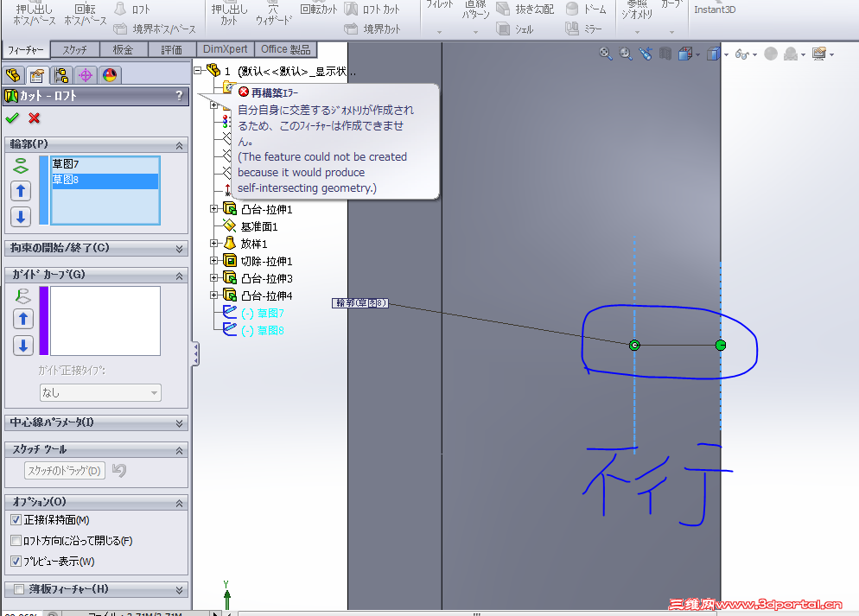The height and width of the screenshot is (616, 859).
Task: Select シェル toolbar tool
Action: click(514, 29)
